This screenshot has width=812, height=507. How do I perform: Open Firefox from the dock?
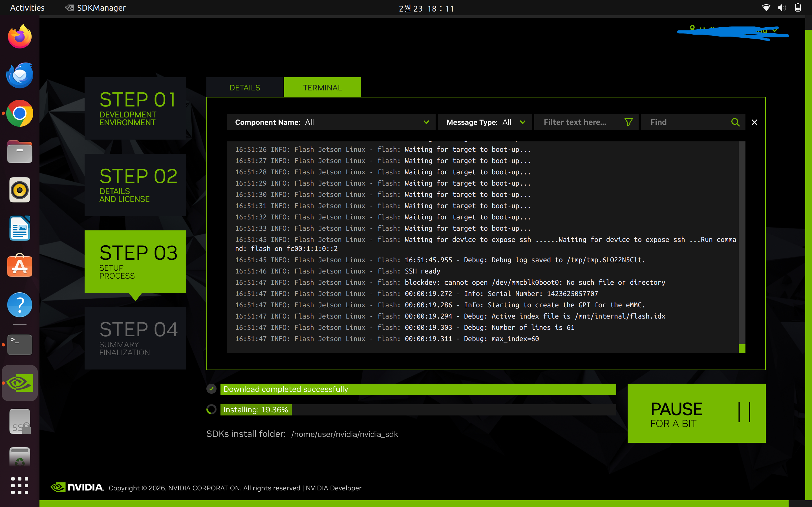[19, 37]
